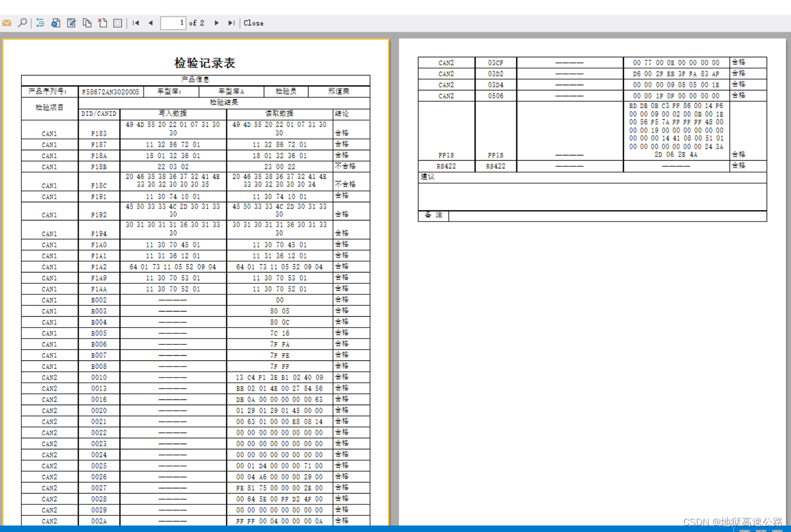Click the F187 DID cell
The width and height of the screenshot is (791, 532).
pyautogui.click(x=99, y=145)
